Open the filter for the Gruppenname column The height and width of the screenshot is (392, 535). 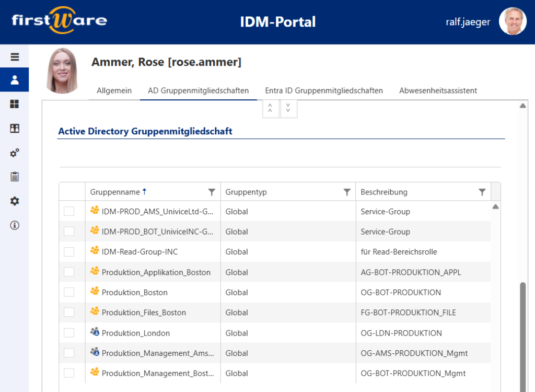pos(211,192)
